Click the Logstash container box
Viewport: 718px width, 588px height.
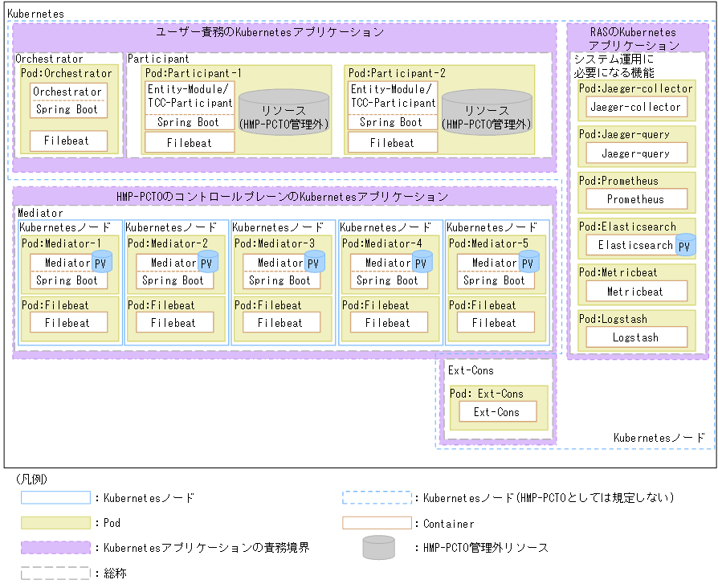[x=635, y=337]
